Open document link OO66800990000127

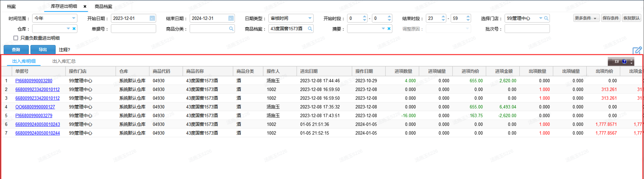click(x=35, y=107)
